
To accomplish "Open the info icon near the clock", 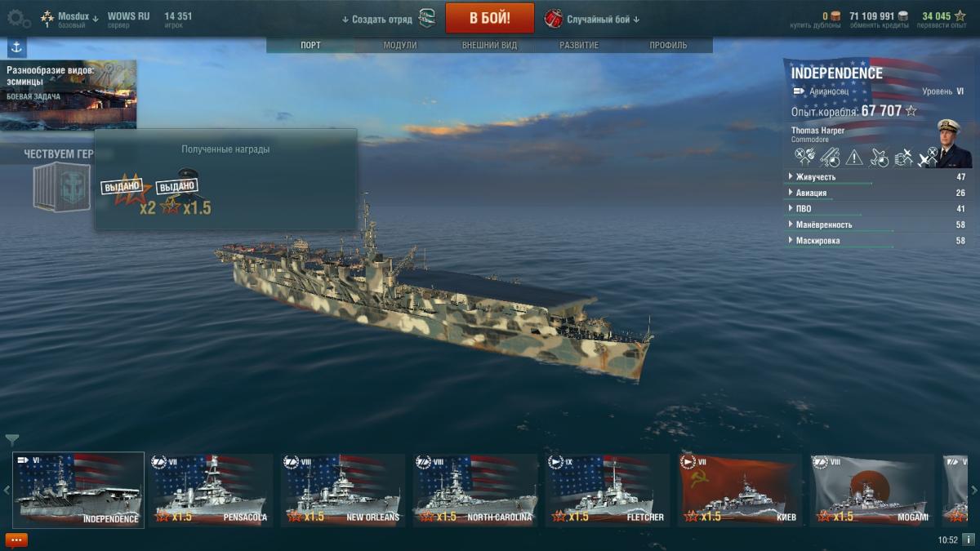I will (969, 540).
